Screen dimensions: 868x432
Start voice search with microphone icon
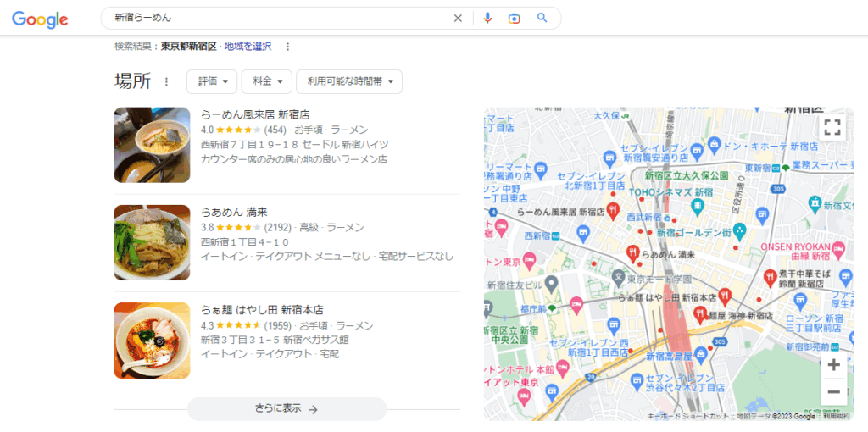(487, 18)
